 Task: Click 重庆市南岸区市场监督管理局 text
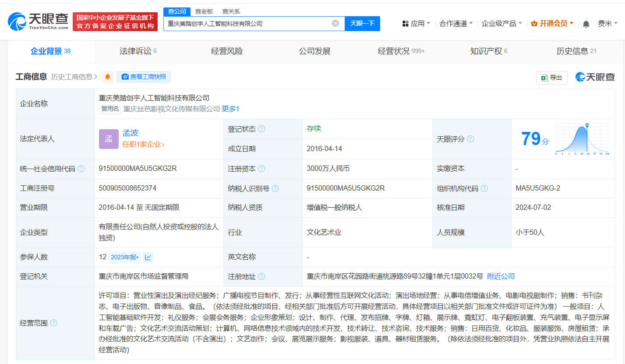tap(144, 276)
